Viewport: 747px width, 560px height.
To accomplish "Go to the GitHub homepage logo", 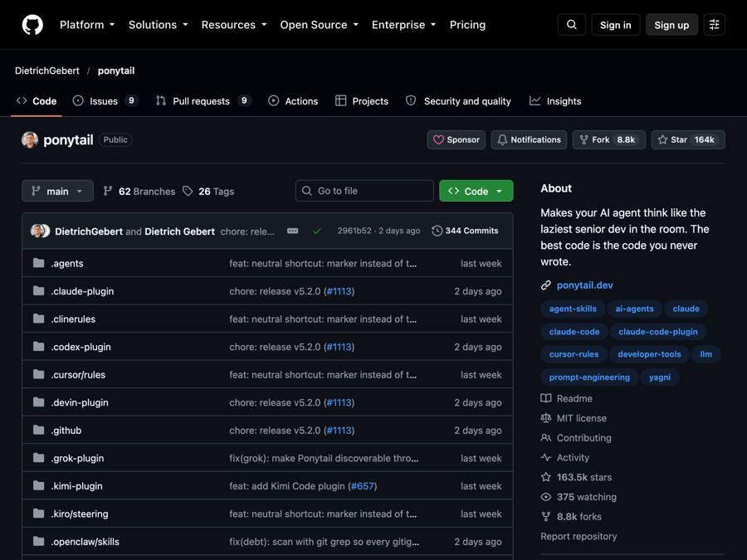I will 32,25.
